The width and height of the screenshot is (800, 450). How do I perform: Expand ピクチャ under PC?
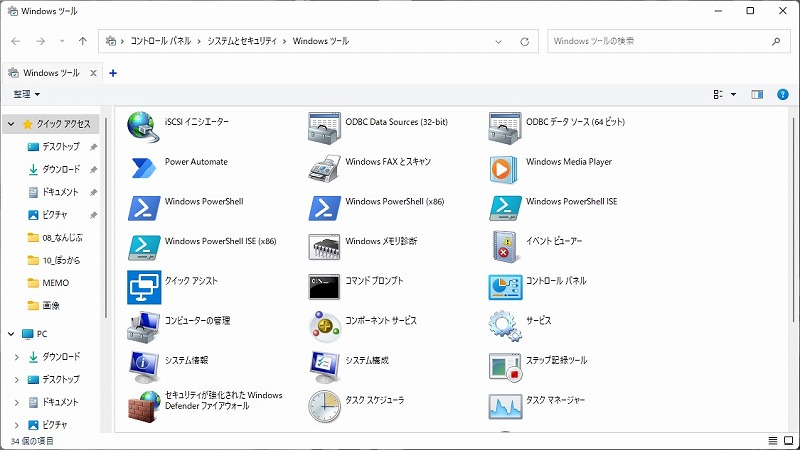(x=16, y=425)
